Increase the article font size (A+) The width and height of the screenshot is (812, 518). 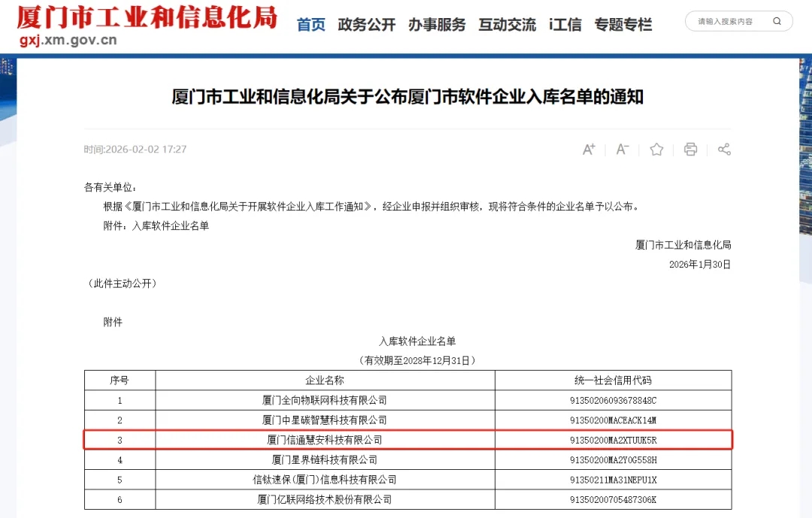(589, 149)
